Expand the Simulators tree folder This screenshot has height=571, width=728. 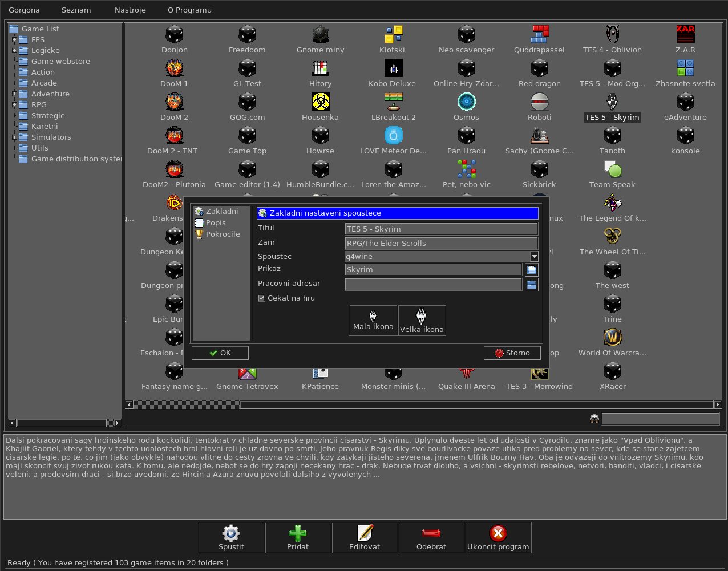pyautogui.click(x=15, y=137)
